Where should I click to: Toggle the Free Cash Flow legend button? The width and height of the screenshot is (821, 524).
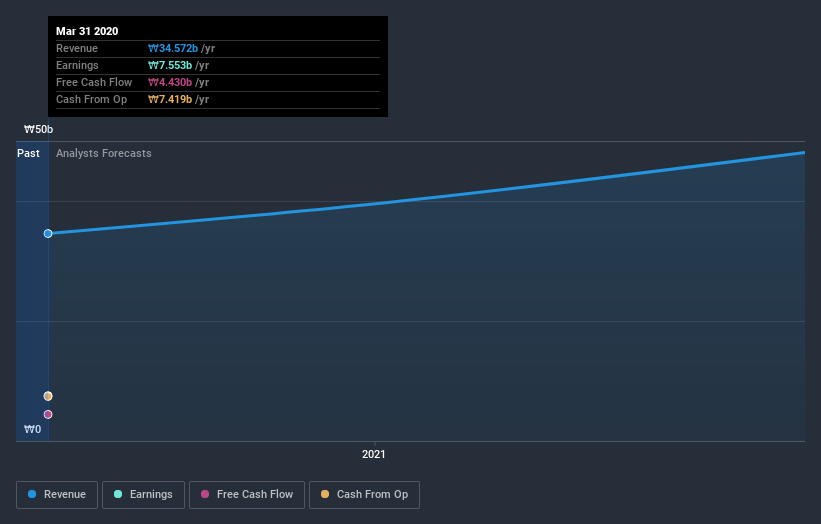[x=247, y=495]
